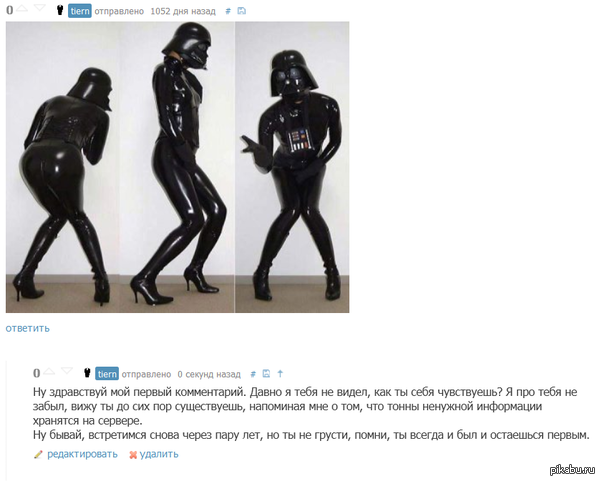Downvote the top comment by tiern

point(40,8)
